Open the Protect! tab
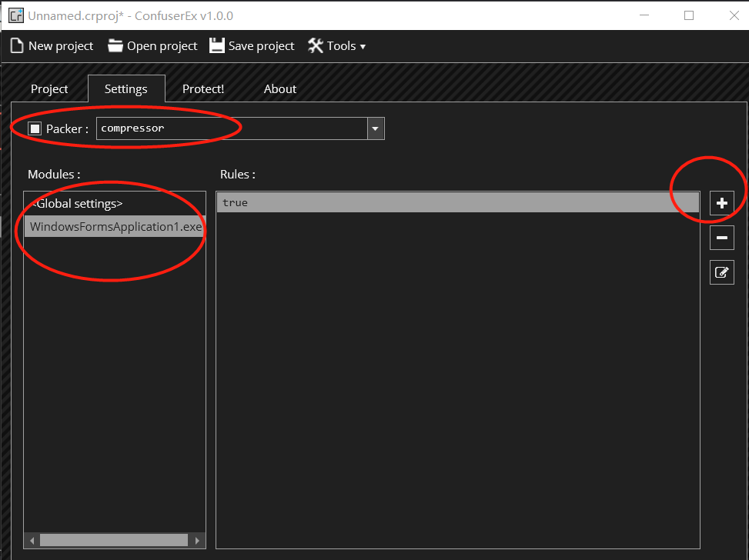This screenshot has width=749, height=560. 203,89
